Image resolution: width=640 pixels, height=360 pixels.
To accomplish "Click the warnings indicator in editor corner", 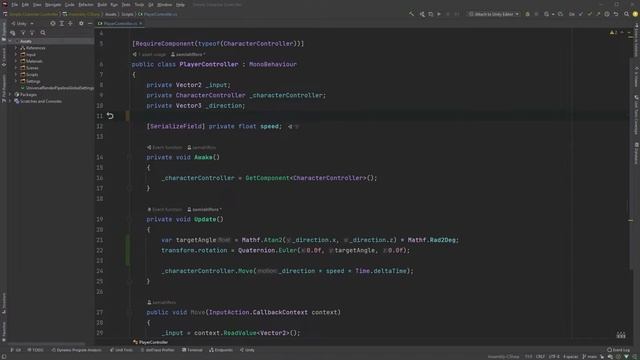I will coord(613,32).
